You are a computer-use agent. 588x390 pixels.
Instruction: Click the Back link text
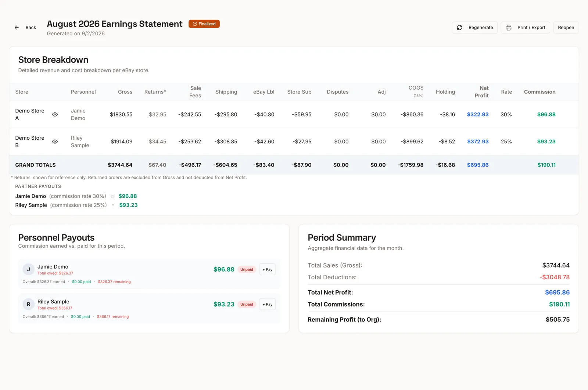(31, 28)
